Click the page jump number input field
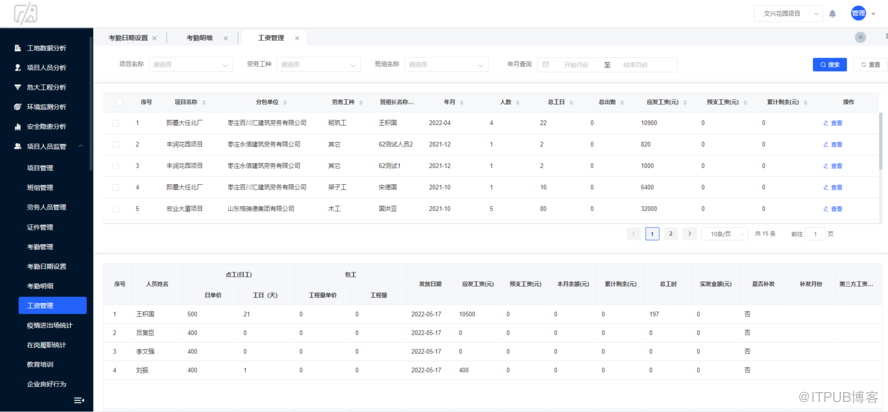The width and height of the screenshot is (888, 412). tap(816, 234)
